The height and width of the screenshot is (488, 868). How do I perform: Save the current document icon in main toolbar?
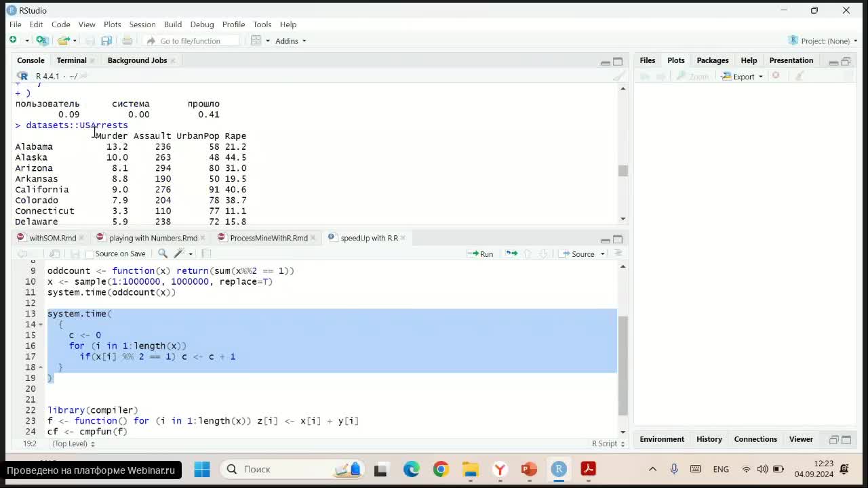coord(90,41)
